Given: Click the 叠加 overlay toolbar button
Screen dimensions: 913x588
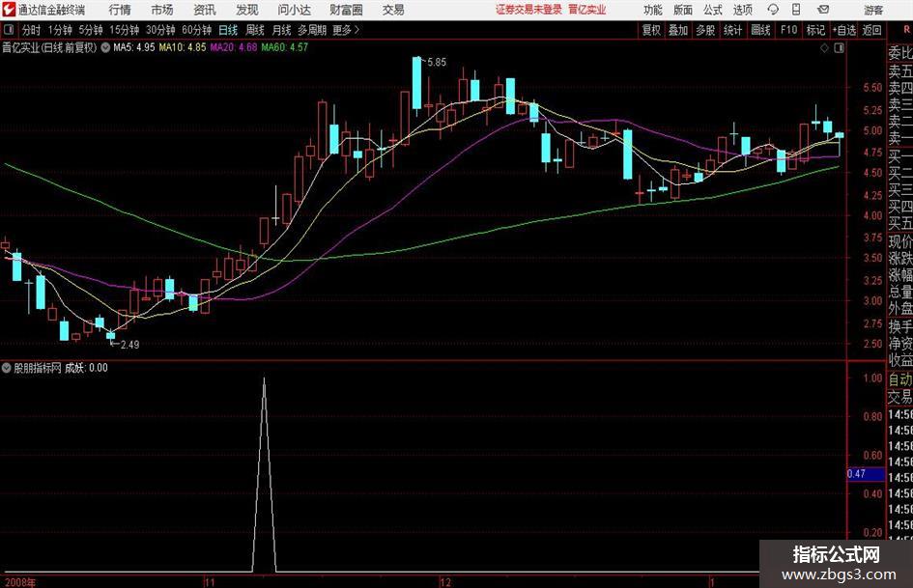Looking at the screenshot, I should [x=678, y=30].
